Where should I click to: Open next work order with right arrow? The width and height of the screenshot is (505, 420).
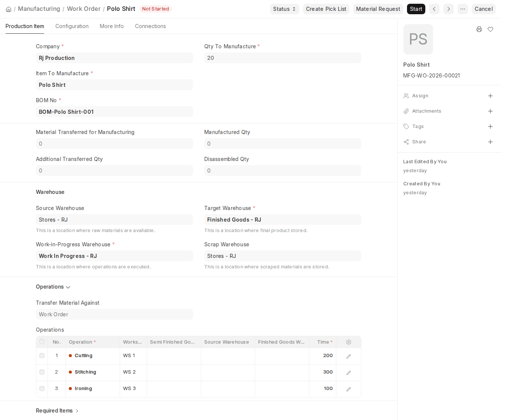click(449, 9)
